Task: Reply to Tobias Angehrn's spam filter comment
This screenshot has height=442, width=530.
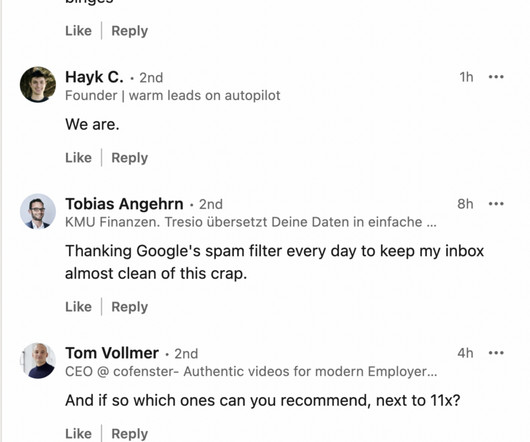Action: [130, 307]
